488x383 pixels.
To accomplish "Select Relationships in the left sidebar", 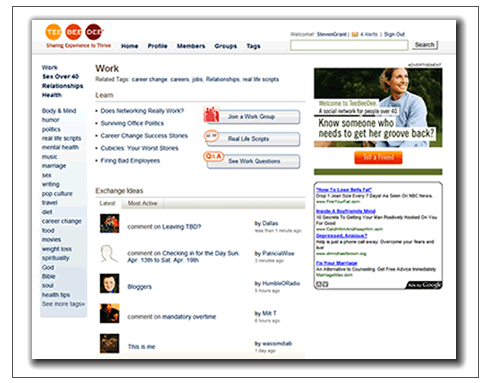I will (62, 86).
